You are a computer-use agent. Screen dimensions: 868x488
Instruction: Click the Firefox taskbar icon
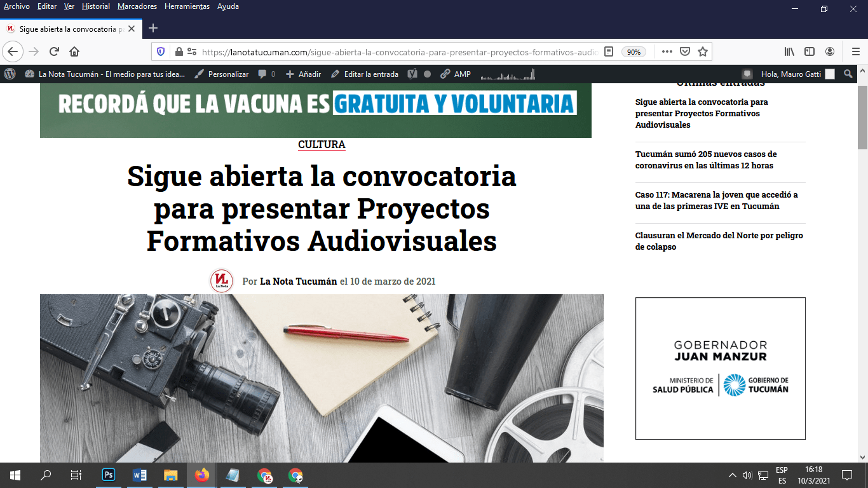202,475
